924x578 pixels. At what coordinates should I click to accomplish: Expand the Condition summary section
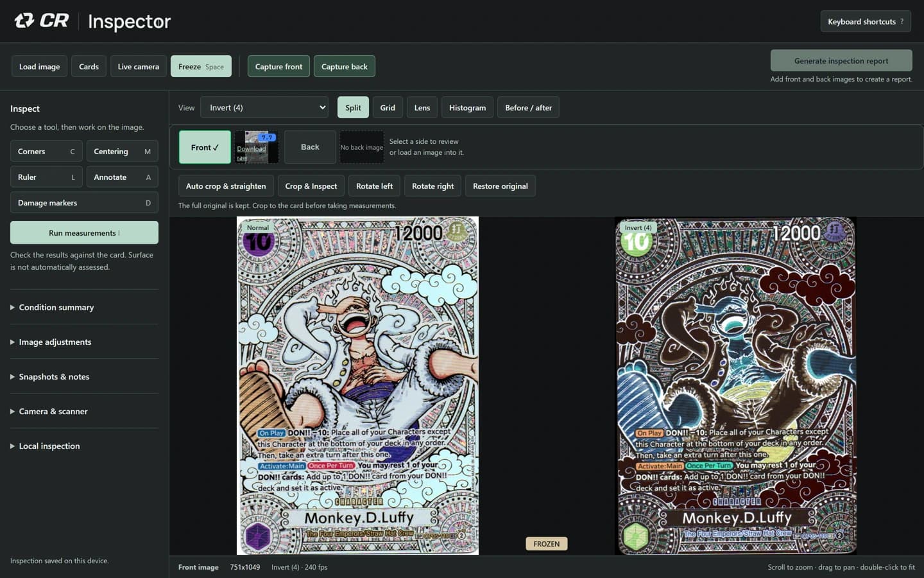[x=84, y=307]
